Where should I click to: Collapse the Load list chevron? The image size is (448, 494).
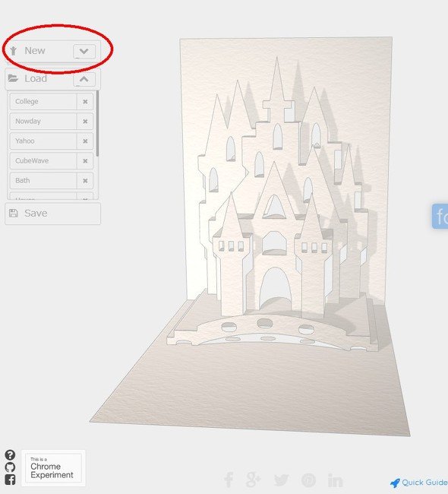coord(84,79)
